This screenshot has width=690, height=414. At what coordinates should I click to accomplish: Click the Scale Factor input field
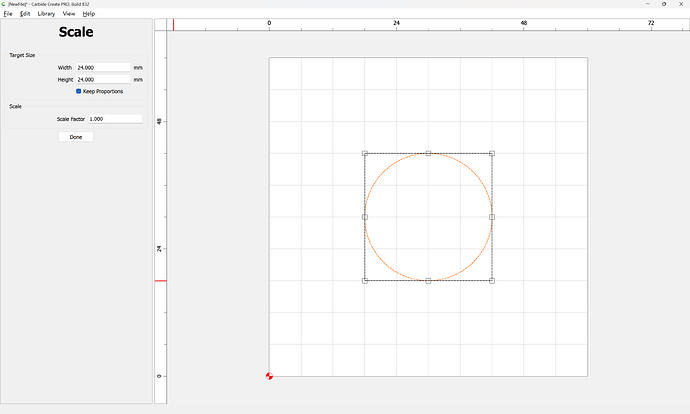pos(114,118)
